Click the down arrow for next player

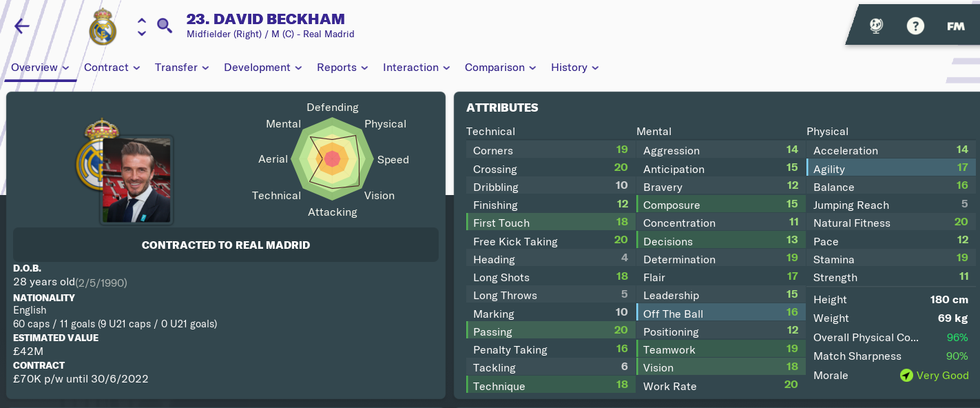[x=142, y=33]
